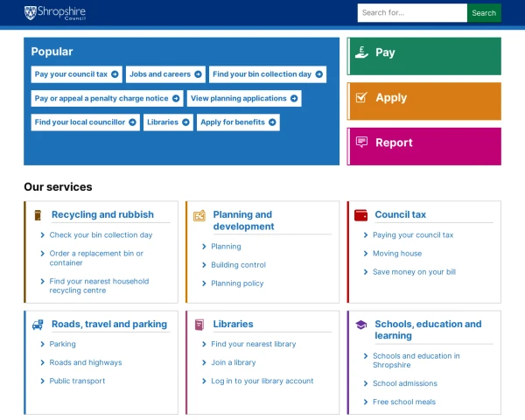525x420 pixels.
Task: Click the planning and development icon
Action: 199,215
